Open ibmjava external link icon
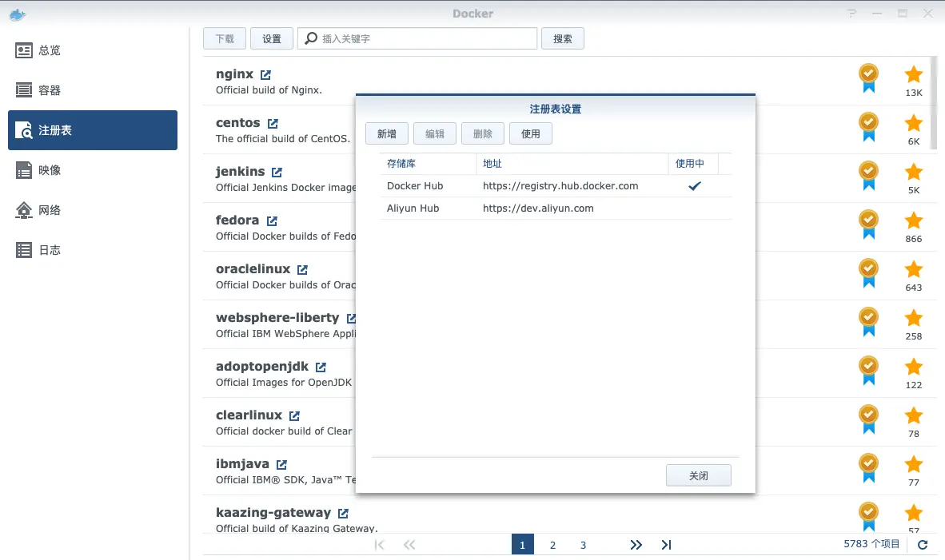 (x=281, y=465)
